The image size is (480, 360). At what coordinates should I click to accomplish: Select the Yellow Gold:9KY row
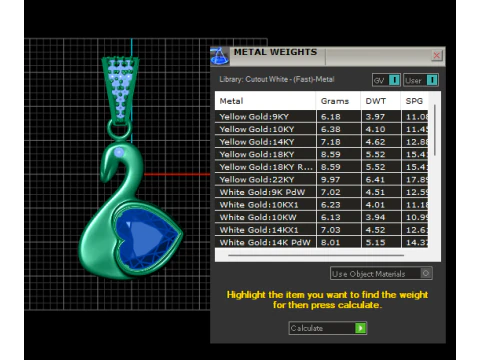click(x=321, y=117)
